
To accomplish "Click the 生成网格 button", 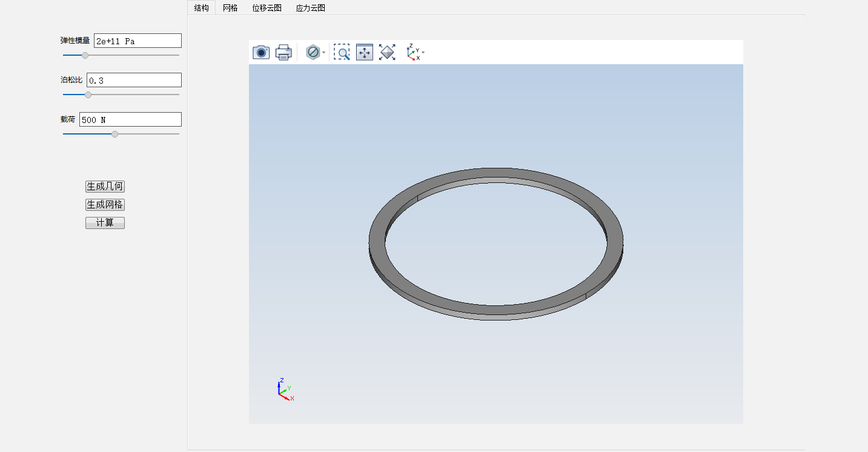I will pos(105,205).
